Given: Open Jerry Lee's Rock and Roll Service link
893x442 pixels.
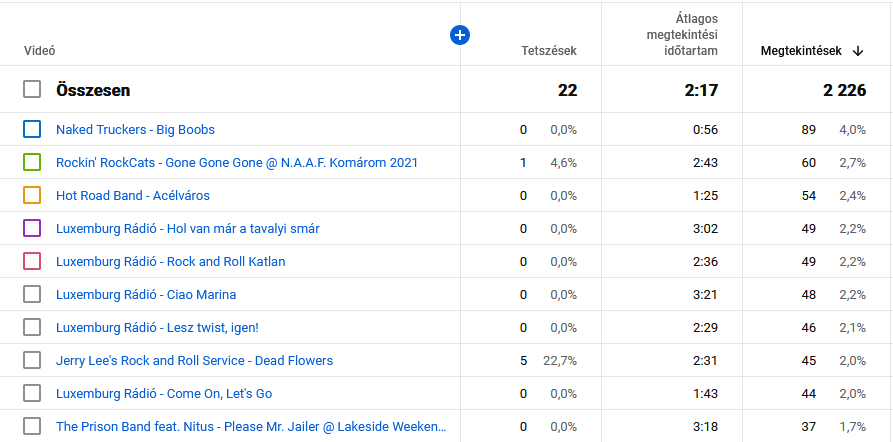Looking at the screenshot, I should pos(194,360).
